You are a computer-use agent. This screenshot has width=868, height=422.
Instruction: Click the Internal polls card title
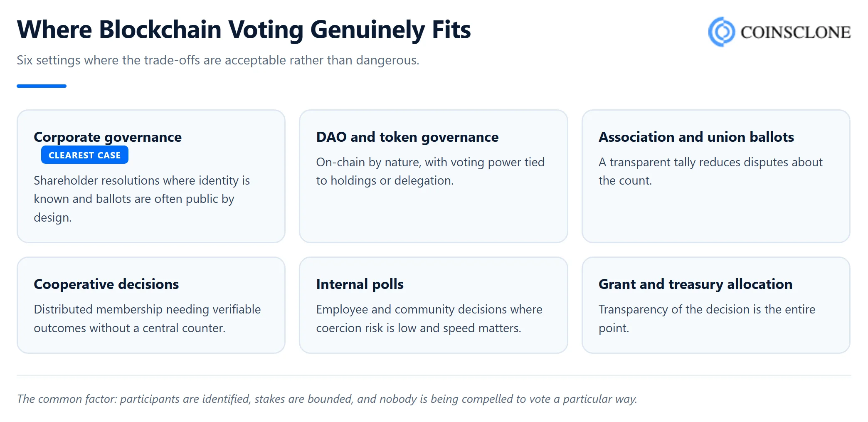coord(360,284)
